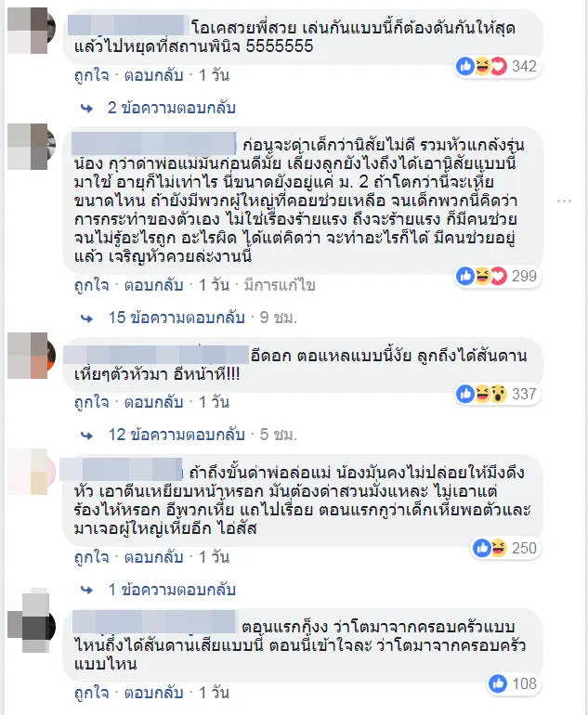Open the มีการแก้ไข edit history link
The height and width of the screenshot is (715, 588).
(280, 285)
